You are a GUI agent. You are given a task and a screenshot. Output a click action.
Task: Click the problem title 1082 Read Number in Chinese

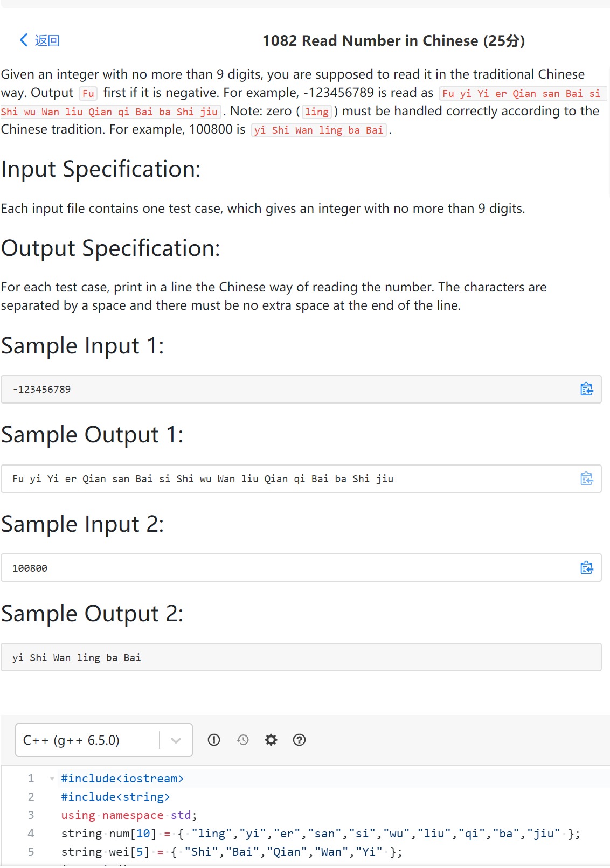[x=393, y=40]
